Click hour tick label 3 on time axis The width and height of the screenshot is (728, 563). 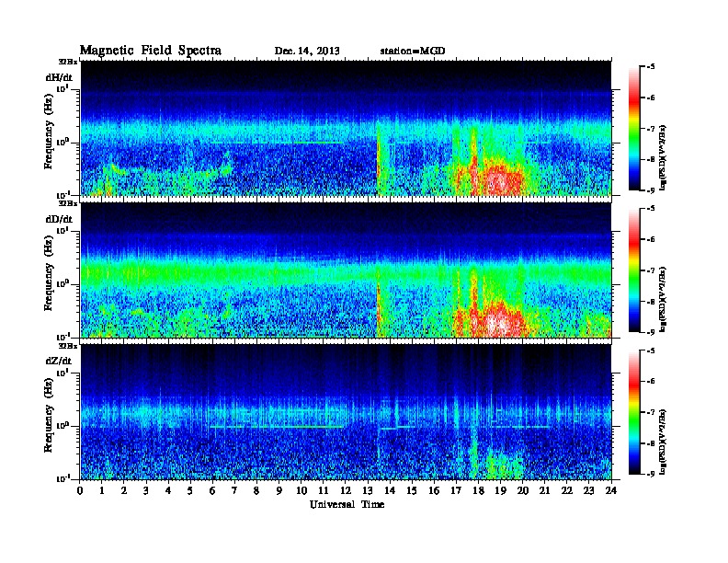[146, 491]
